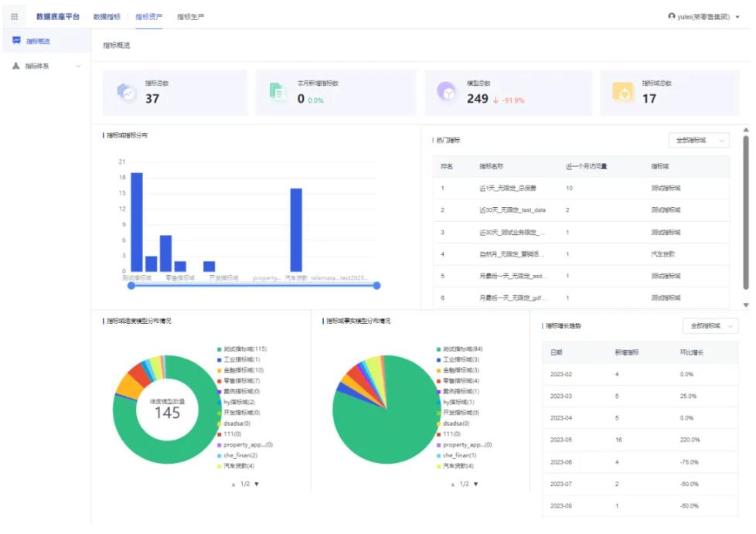
Task: Click right handle of bar chart range slider
Action: coord(376,286)
